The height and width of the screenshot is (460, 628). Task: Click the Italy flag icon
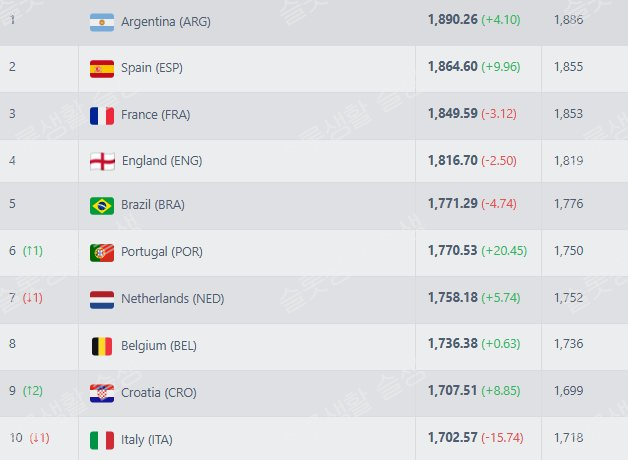(102, 440)
